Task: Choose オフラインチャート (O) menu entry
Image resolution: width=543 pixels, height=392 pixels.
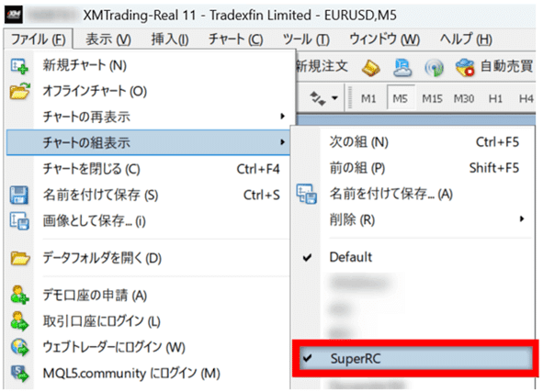Action: click(149, 91)
